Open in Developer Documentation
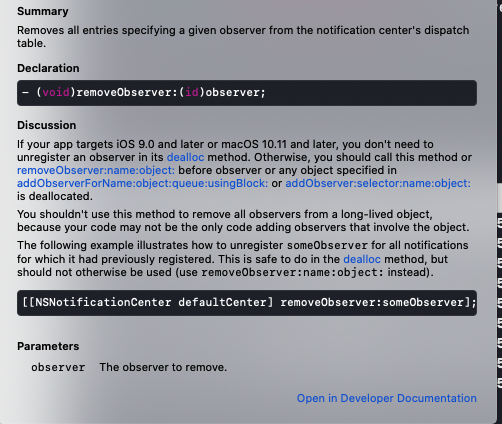 point(387,398)
